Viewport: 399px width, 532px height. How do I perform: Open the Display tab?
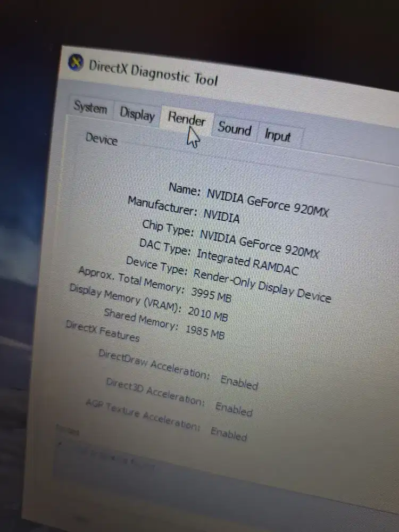click(137, 114)
